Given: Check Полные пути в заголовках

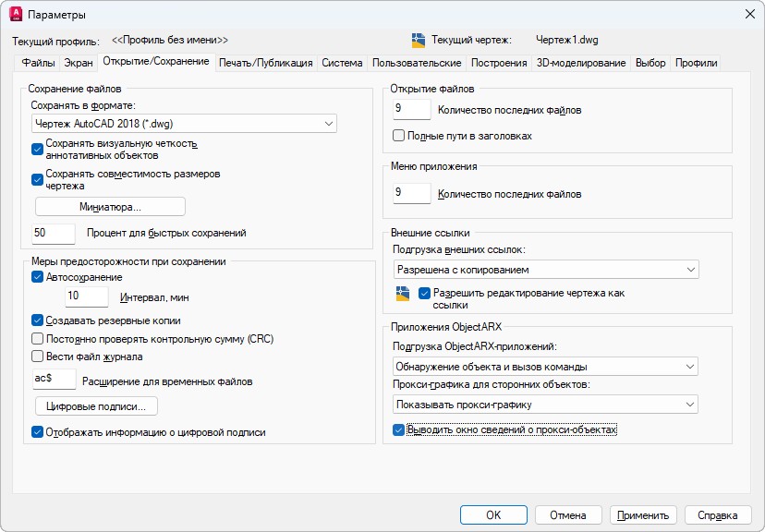Looking at the screenshot, I should click(x=399, y=136).
